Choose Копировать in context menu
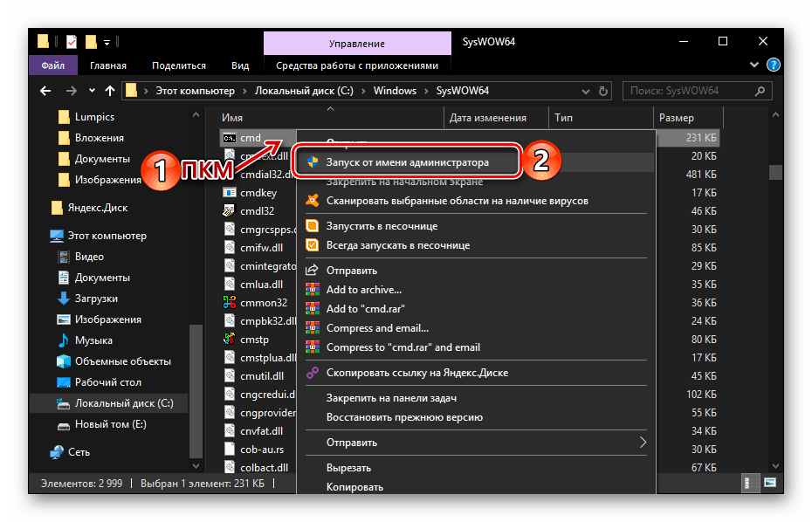This screenshot has height=522, width=812. point(354,487)
